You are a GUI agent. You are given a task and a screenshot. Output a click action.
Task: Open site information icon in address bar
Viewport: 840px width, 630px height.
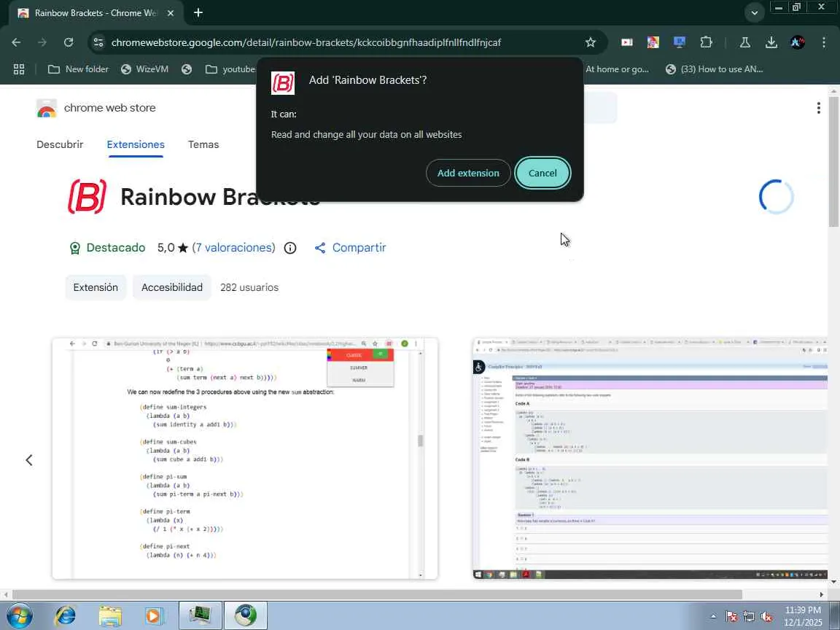98,42
